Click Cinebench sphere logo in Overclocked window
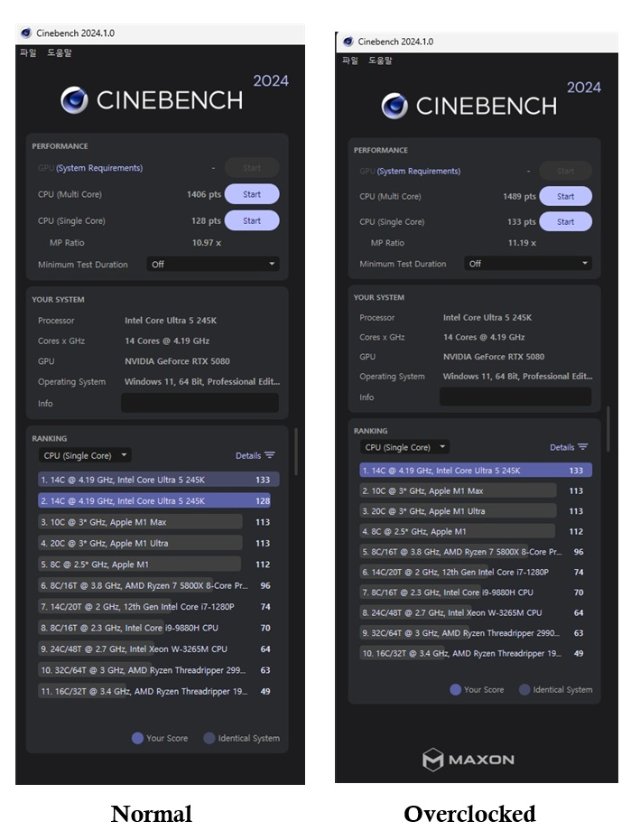Viewport: 640px width, 840px height. 394,106
